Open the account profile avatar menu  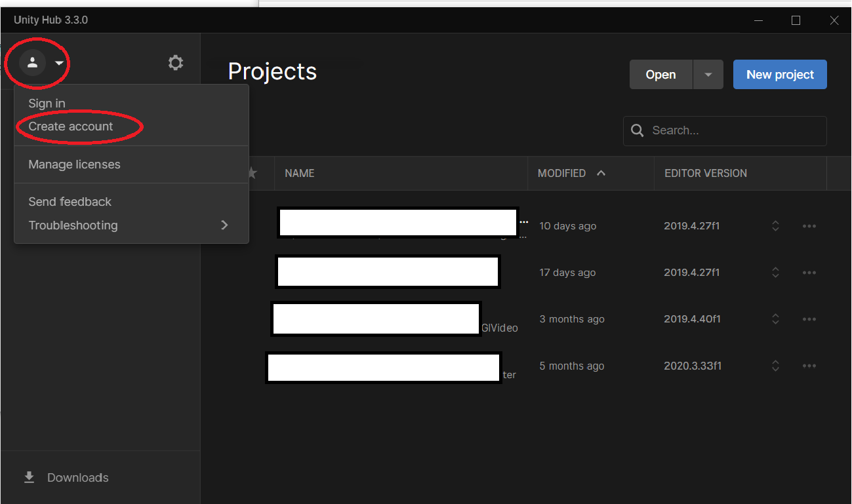click(x=32, y=63)
